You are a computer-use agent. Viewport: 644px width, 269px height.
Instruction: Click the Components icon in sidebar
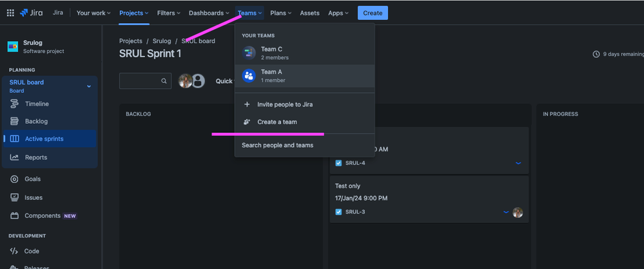click(14, 215)
